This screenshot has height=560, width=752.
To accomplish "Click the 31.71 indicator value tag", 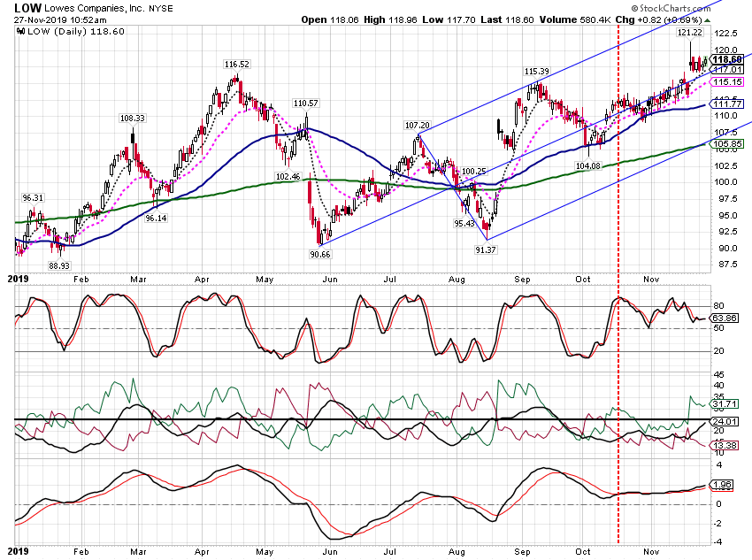I will [725, 403].
